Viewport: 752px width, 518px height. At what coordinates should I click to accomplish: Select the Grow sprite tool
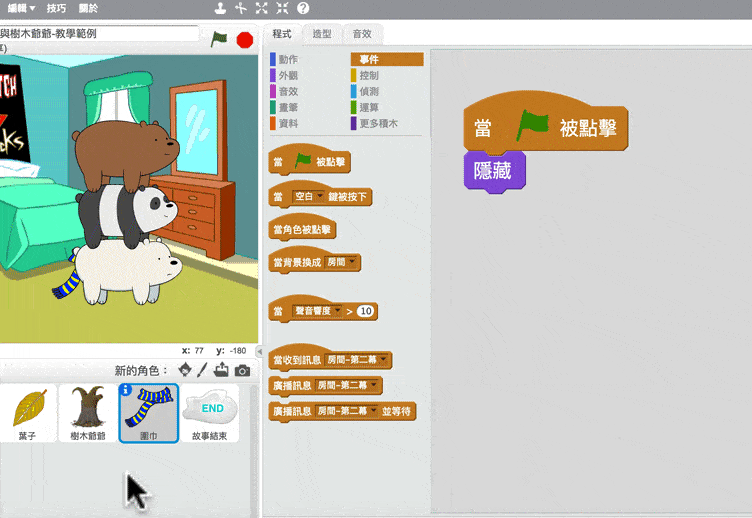click(x=261, y=8)
